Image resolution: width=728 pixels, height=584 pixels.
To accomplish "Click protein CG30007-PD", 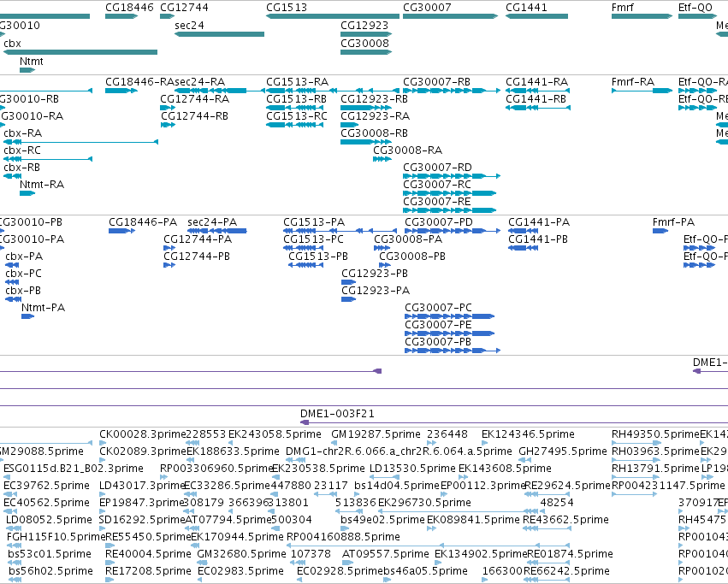I will [453, 231].
